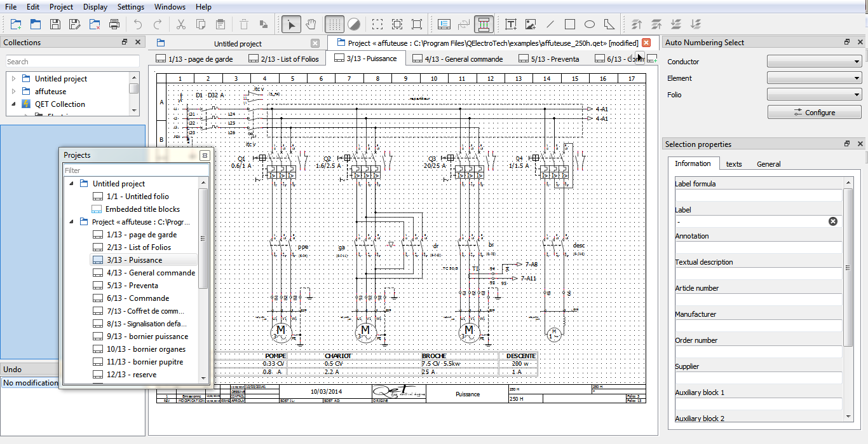
Task: Collapse Untitled project in Projects panel
Action: click(72, 184)
